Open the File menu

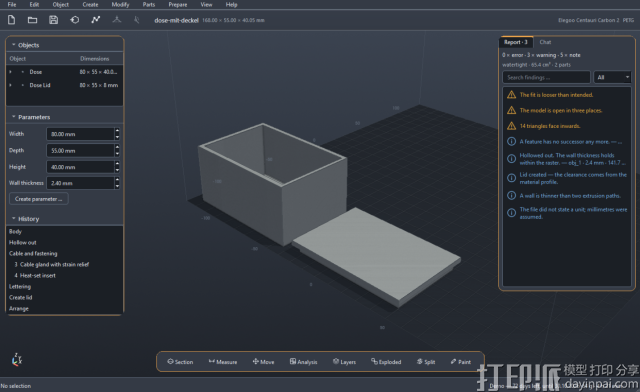point(12,4)
